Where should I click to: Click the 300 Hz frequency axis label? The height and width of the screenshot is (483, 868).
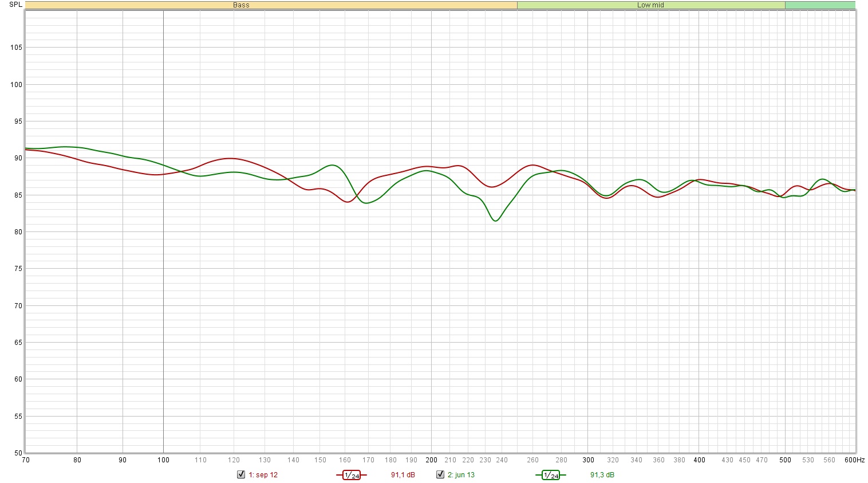pyautogui.click(x=589, y=460)
